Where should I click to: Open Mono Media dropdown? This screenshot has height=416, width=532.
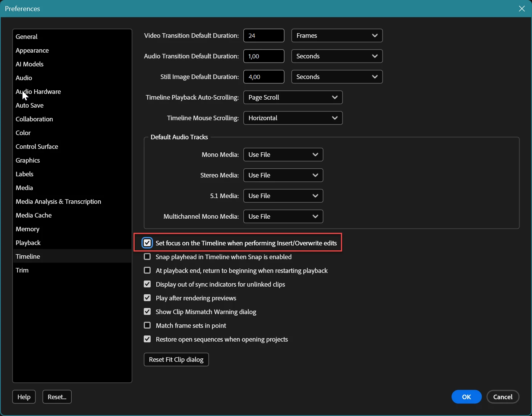point(283,155)
